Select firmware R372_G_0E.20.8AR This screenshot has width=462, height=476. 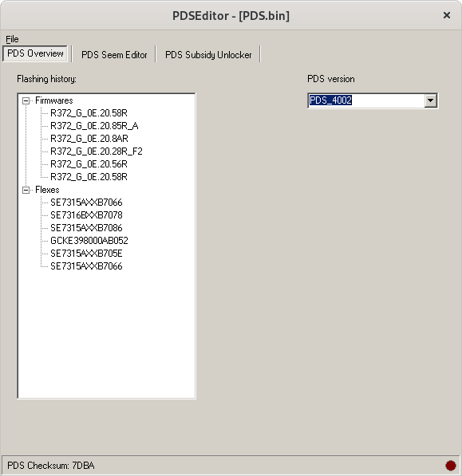(89, 139)
